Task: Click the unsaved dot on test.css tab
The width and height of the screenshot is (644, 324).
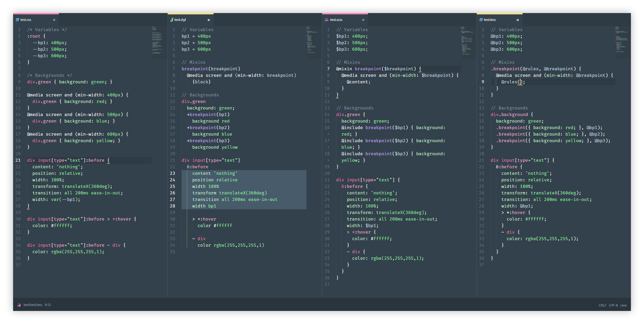Action: [x=54, y=20]
